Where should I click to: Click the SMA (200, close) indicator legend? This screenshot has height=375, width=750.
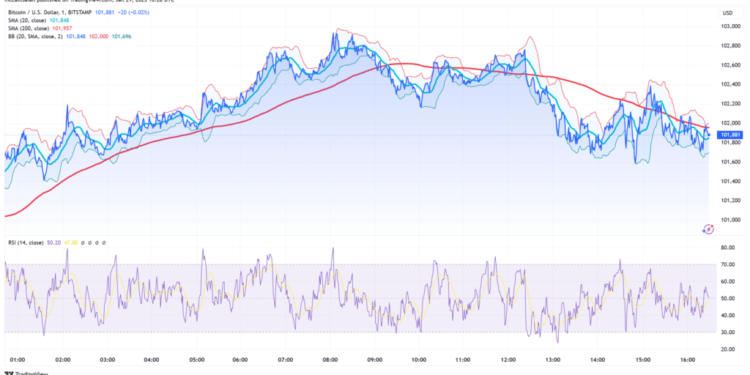28,28
